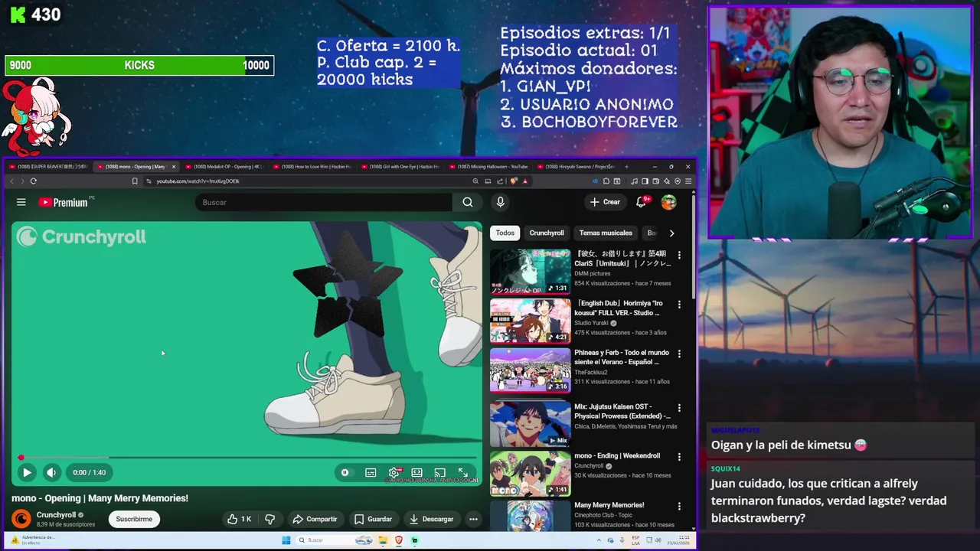The height and width of the screenshot is (551, 980).
Task: Play the video with the play button
Action: (x=26, y=473)
